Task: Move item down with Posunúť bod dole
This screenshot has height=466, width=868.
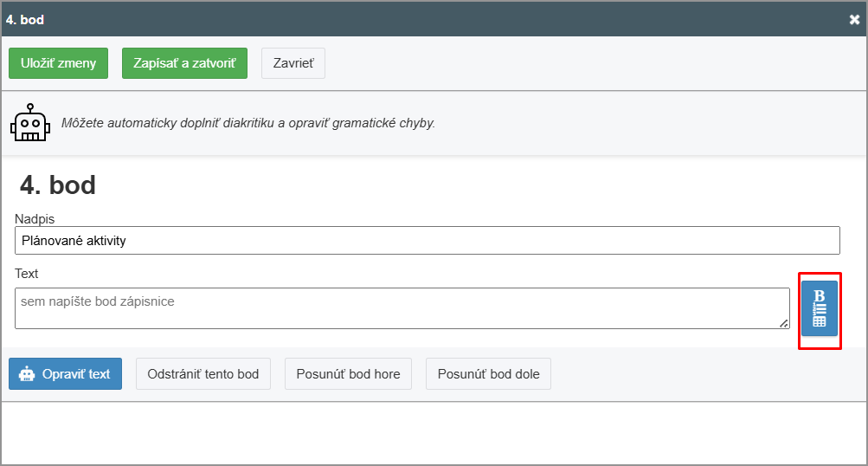Action: 488,374
